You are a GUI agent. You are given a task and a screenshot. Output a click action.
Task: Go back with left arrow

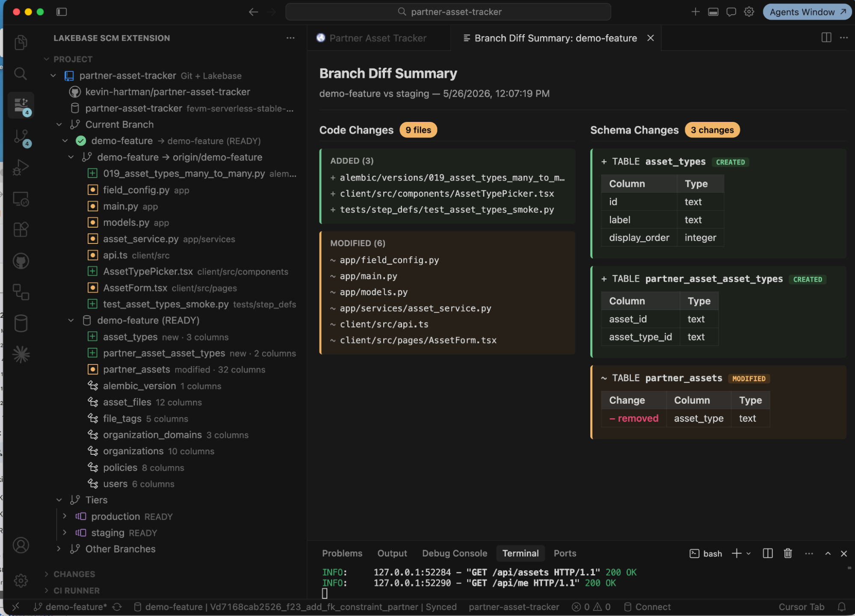click(x=253, y=12)
